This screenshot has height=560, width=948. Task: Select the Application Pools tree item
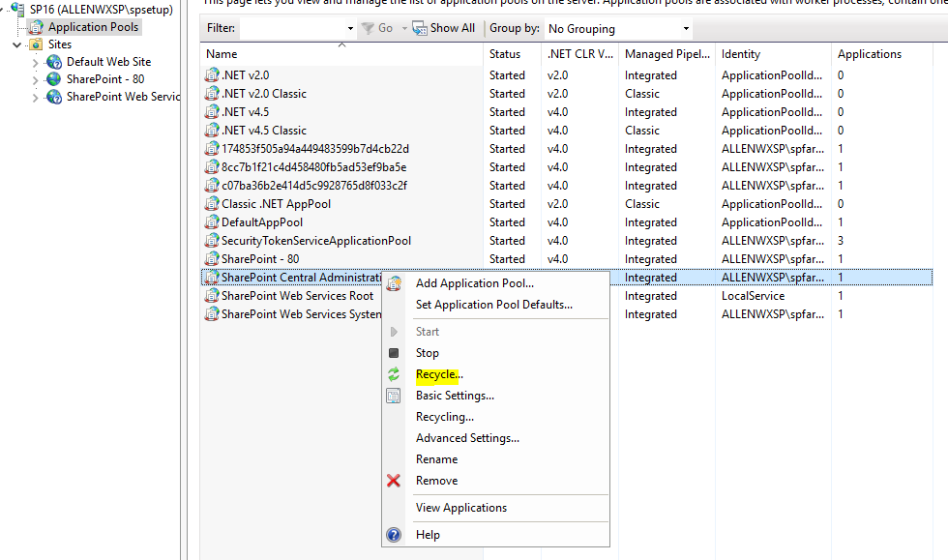tap(93, 27)
